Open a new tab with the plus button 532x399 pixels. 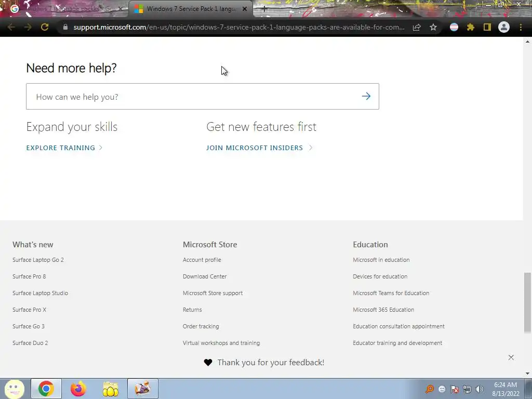(x=264, y=9)
